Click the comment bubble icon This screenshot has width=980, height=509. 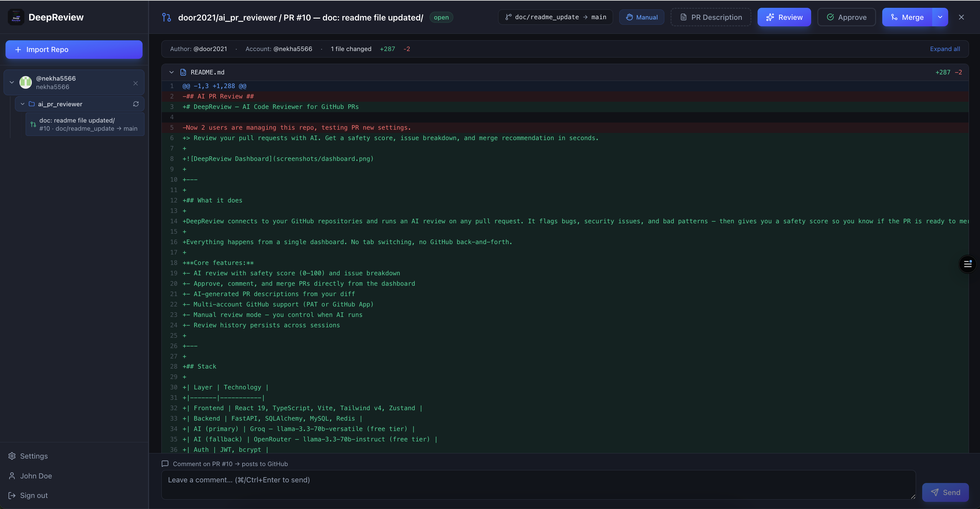tap(165, 464)
